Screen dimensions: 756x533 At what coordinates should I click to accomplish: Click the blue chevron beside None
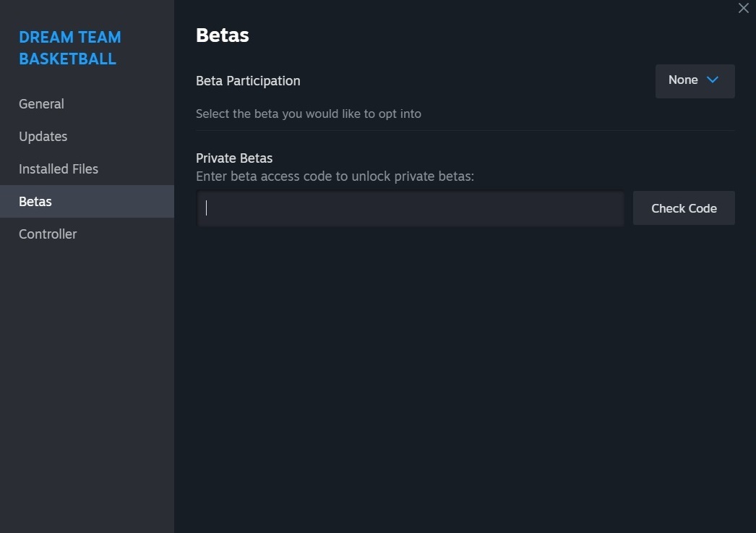tap(712, 80)
